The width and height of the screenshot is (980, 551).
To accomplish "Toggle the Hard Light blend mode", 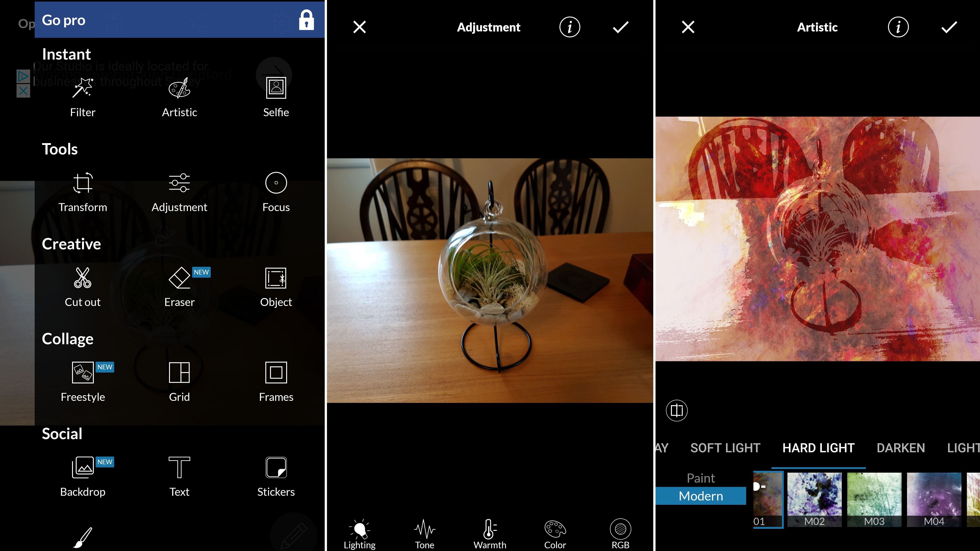I will (818, 448).
